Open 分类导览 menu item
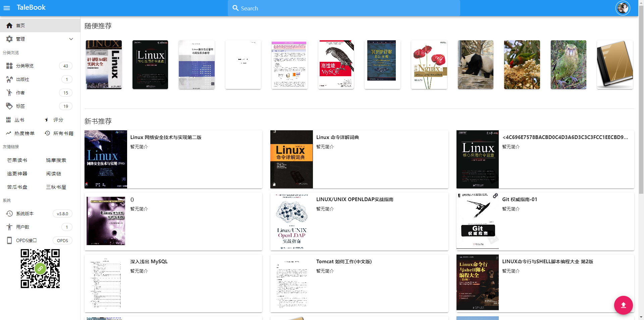Viewport: 644px width, 320px height. point(40,66)
